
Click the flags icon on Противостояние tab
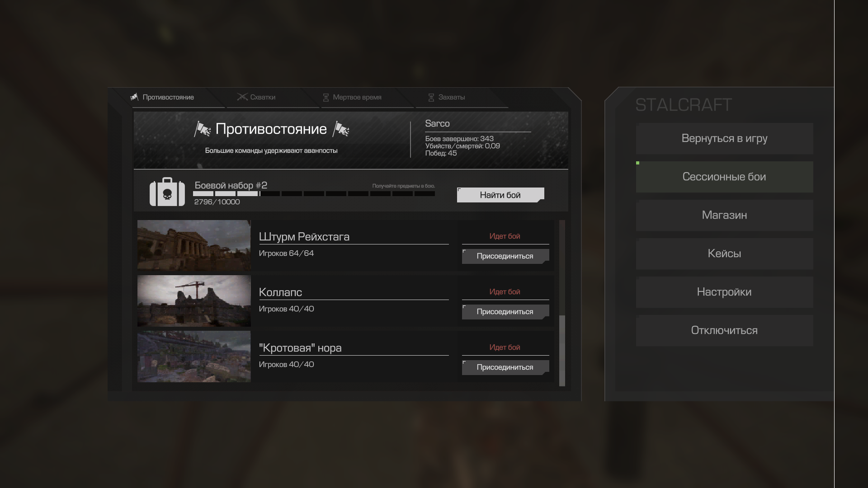click(x=134, y=97)
